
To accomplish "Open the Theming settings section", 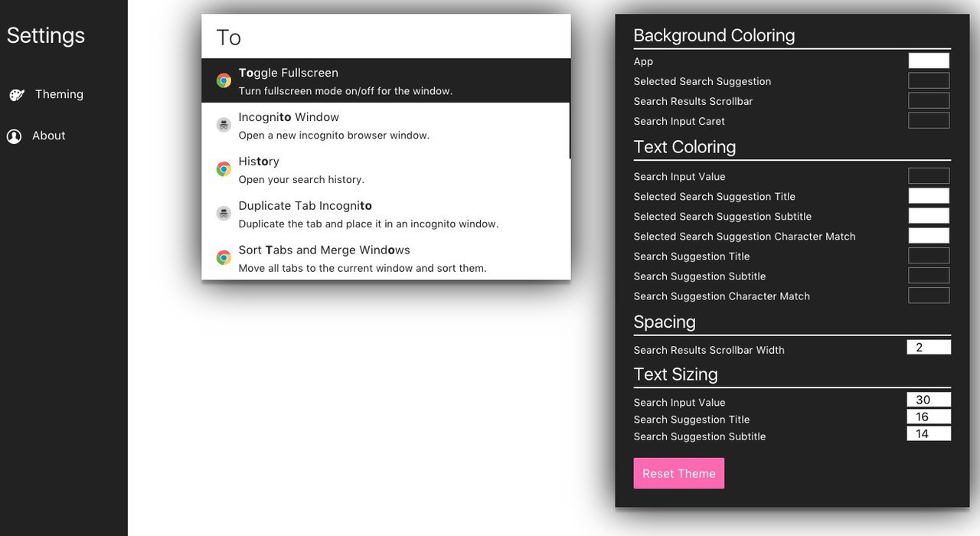I will tap(59, 94).
